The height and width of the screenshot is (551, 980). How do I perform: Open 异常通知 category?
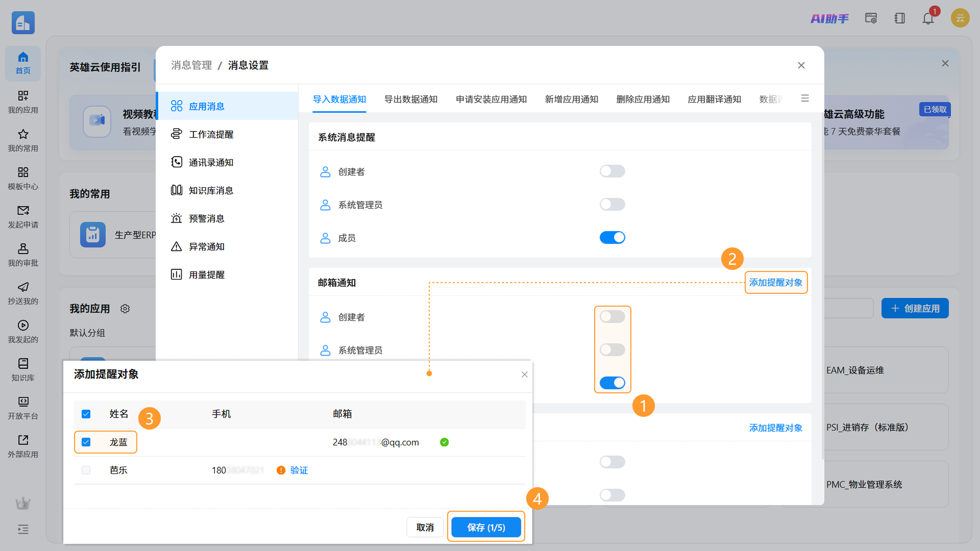(227, 247)
